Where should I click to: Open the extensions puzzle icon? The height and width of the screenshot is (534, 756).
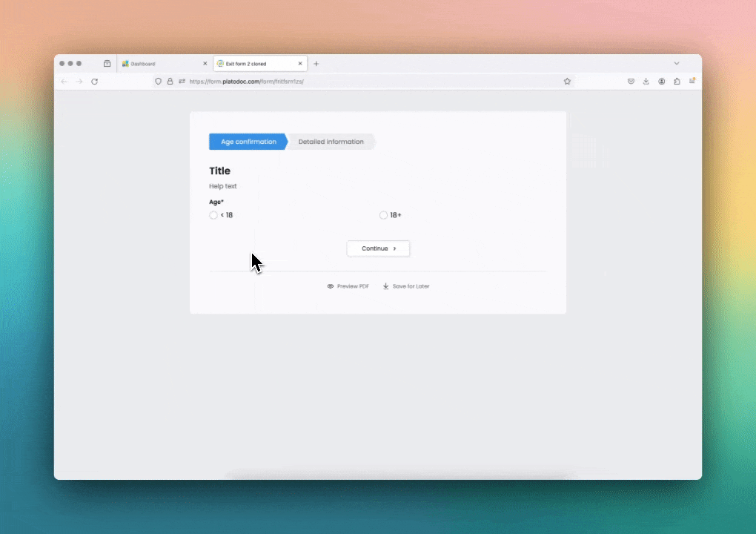click(677, 82)
